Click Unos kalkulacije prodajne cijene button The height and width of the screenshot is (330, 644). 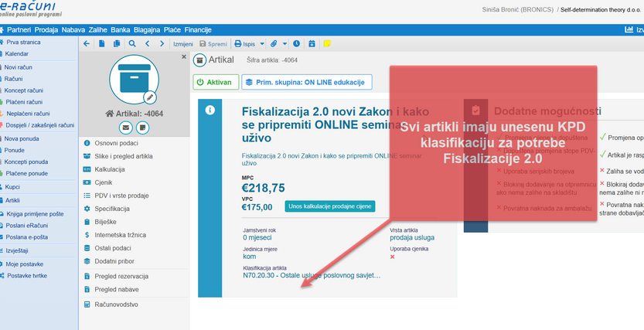pos(330,206)
